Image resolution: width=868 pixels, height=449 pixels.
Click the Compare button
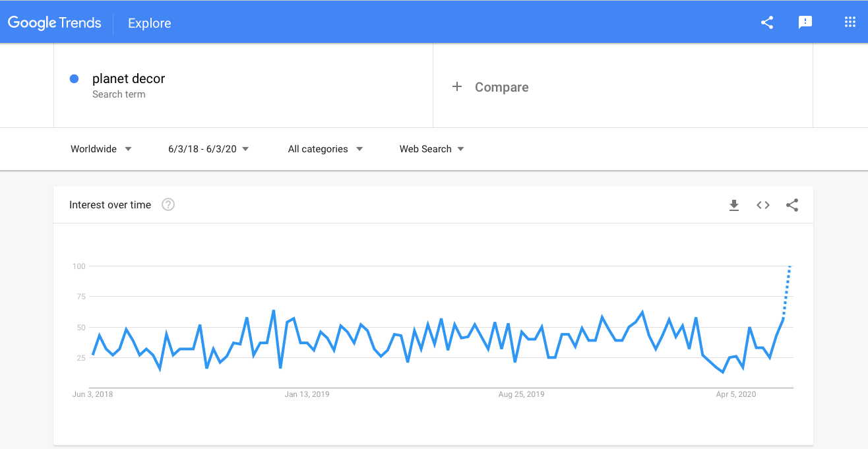point(501,87)
